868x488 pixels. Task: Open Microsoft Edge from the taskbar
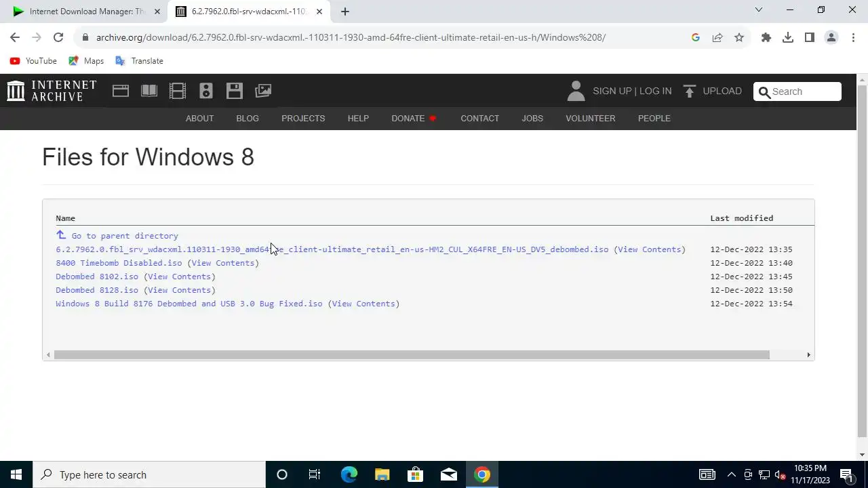[x=349, y=474]
